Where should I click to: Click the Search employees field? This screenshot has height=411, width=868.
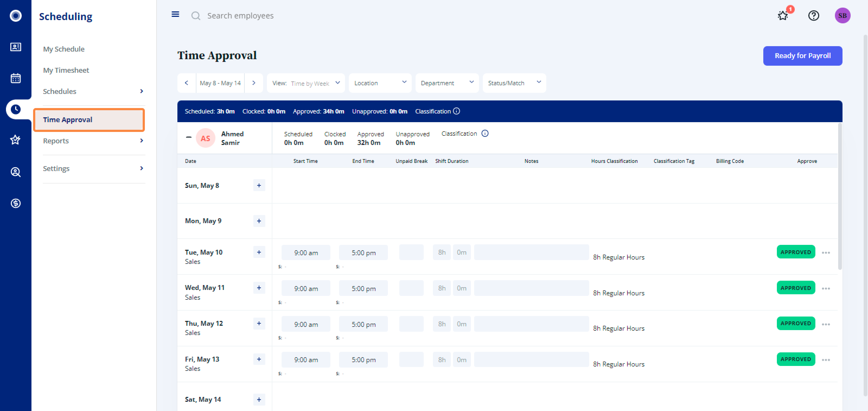(240, 16)
